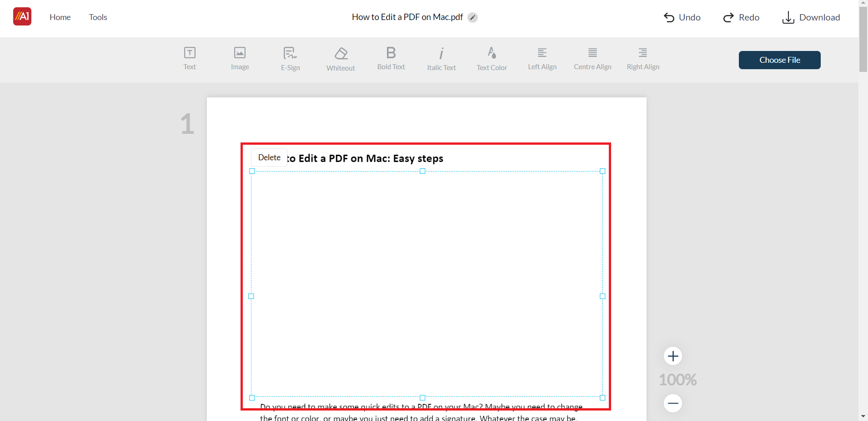Click the Choose File button
This screenshot has height=421, width=868.
779,60
